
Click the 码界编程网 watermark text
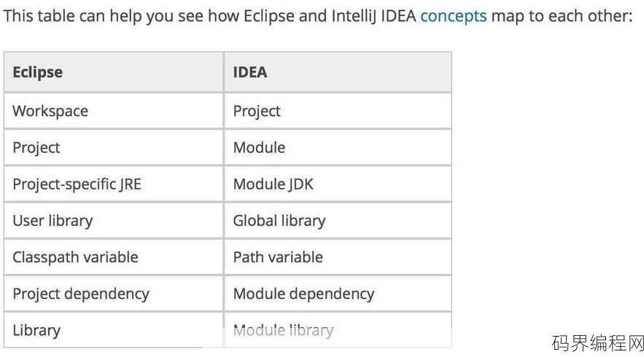(597, 343)
